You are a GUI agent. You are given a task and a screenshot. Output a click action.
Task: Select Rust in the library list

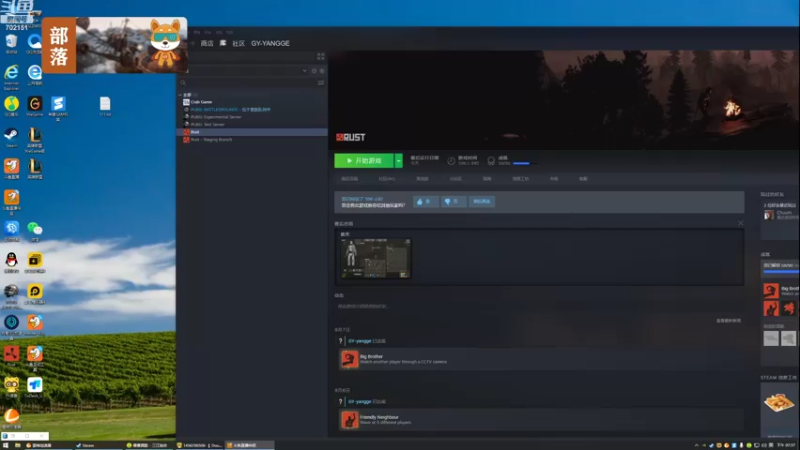252,132
